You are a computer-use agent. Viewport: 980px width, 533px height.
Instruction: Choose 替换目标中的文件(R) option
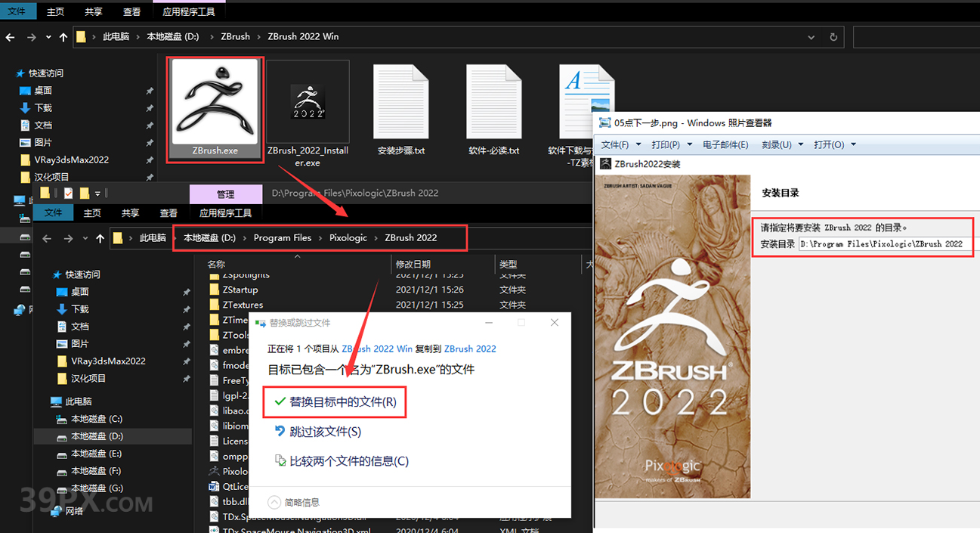click(335, 402)
